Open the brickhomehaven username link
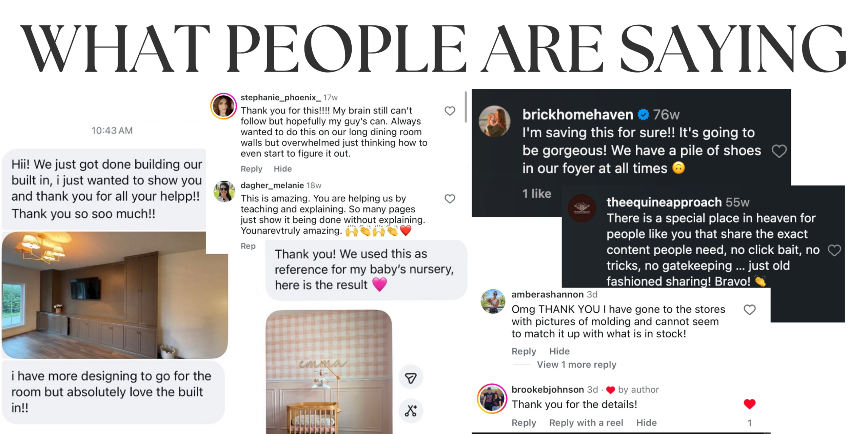 tap(577, 115)
